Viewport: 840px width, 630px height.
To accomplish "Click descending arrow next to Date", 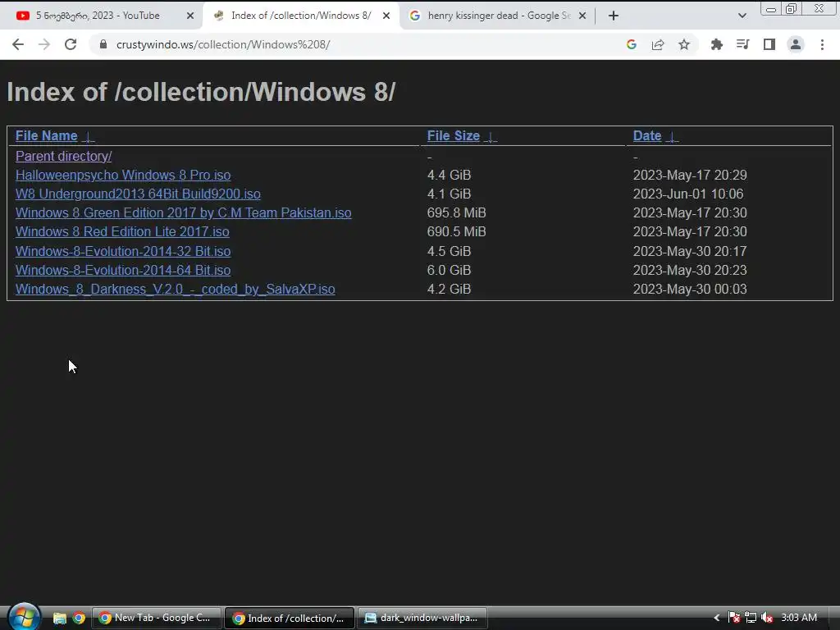I will 672,137.
